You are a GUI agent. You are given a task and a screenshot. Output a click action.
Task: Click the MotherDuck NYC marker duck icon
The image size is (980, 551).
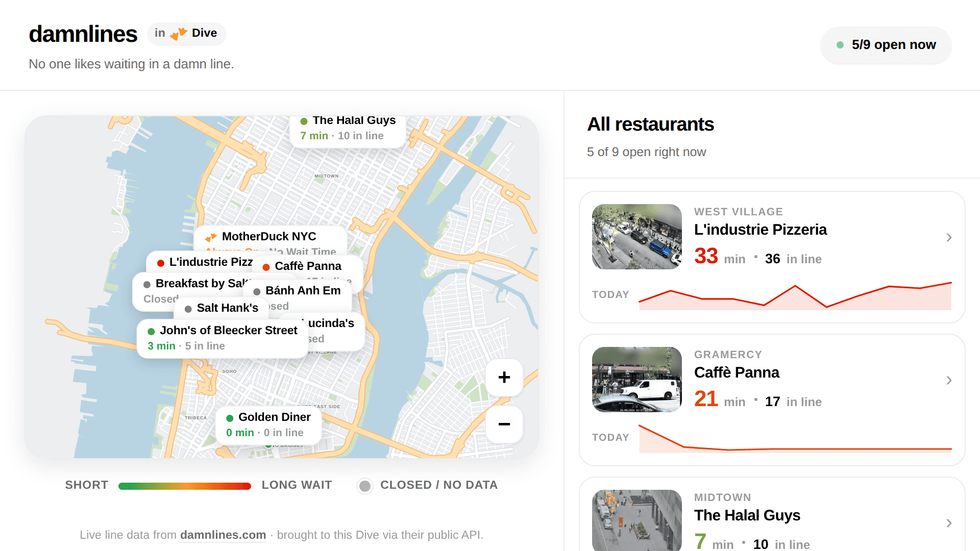click(211, 237)
